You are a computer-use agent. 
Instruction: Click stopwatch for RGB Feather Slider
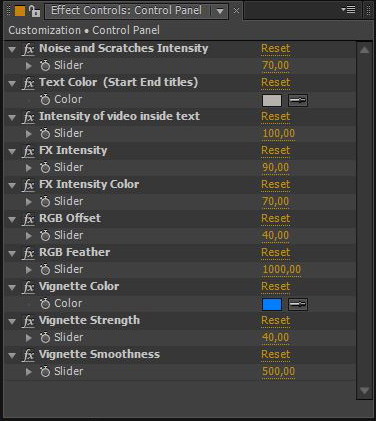click(x=45, y=270)
